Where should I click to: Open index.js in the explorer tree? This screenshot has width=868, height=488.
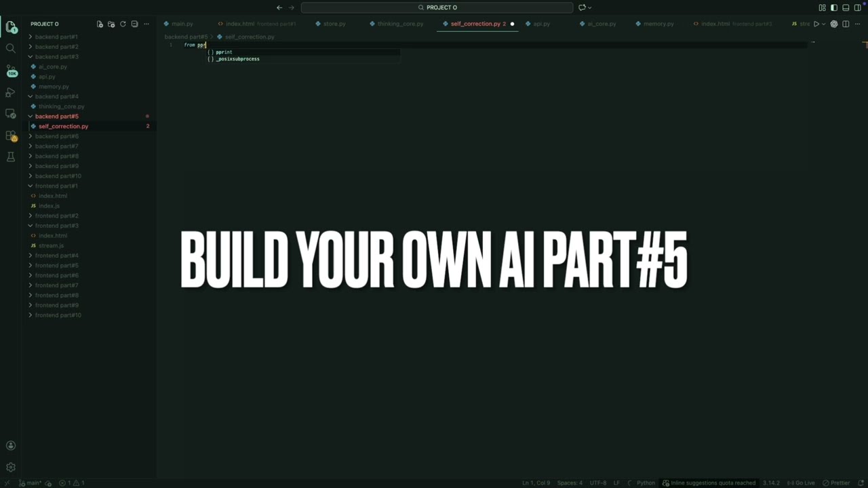pos(49,206)
